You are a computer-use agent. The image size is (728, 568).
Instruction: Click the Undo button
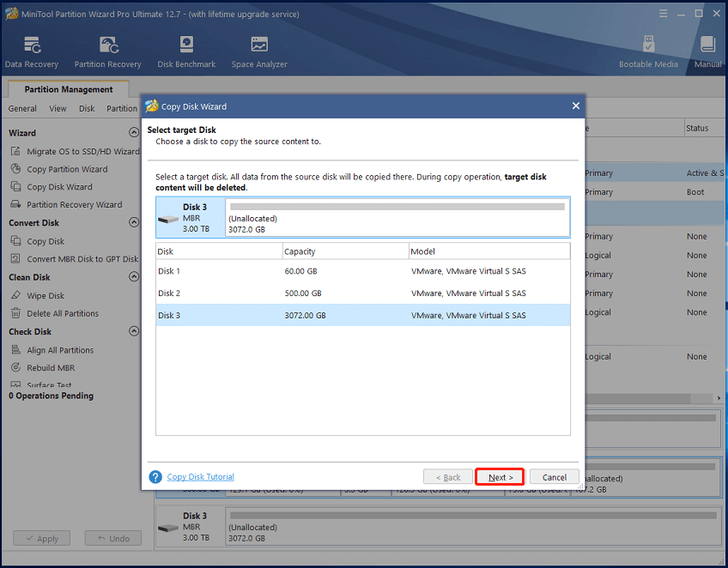[x=113, y=538]
